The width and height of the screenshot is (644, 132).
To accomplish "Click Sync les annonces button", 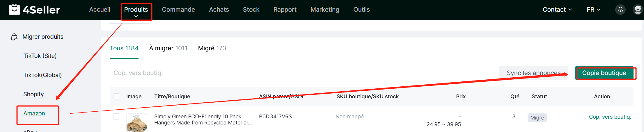I will (534, 73).
